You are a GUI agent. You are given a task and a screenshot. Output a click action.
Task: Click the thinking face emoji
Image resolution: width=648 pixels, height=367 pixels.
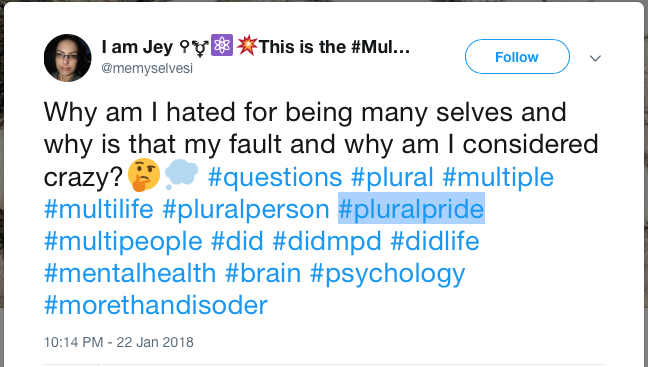pyautogui.click(x=144, y=174)
